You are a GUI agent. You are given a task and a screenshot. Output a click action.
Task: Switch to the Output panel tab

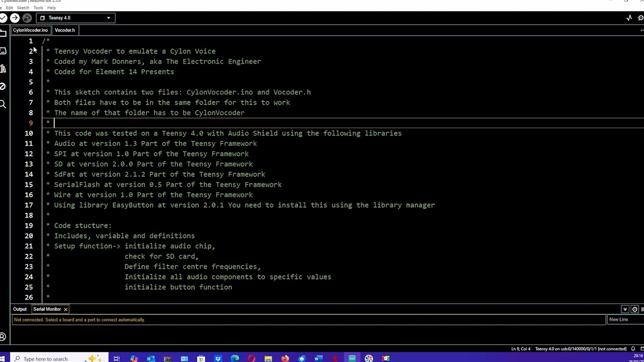click(x=20, y=309)
